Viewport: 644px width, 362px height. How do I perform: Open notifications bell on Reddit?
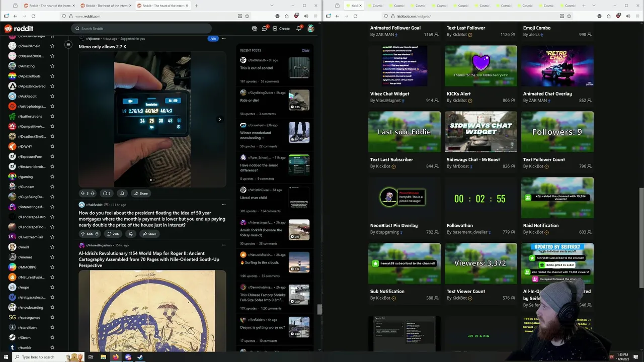[298, 29]
